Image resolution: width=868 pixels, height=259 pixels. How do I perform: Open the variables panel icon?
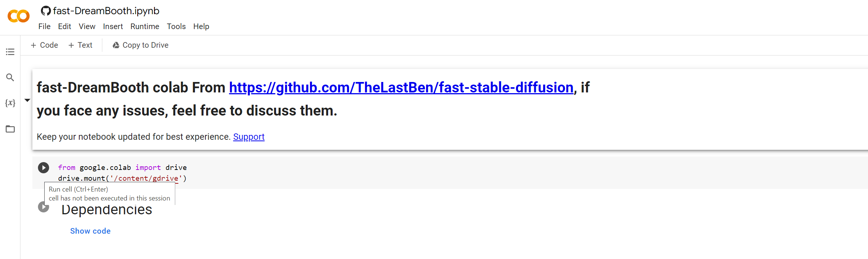pyautogui.click(x=10, y=103)
